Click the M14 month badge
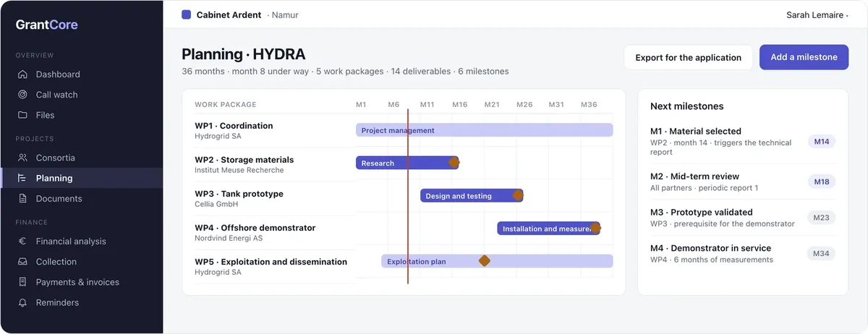 tap(822, 142)
